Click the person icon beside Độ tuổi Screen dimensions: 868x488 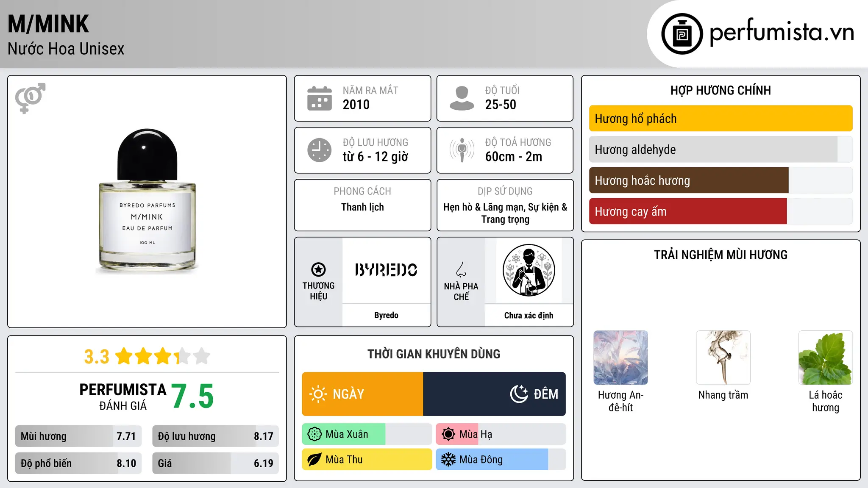tap(462, 98)
